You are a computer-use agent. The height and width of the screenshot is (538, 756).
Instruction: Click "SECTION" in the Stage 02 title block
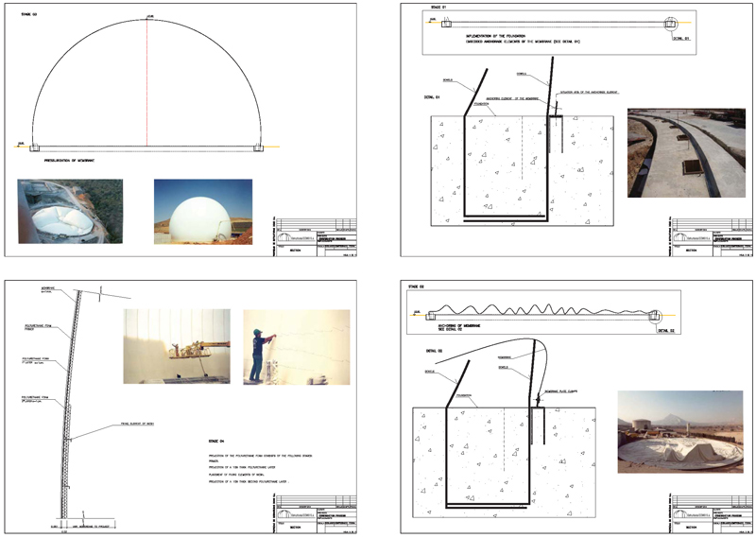pos(691,528)
